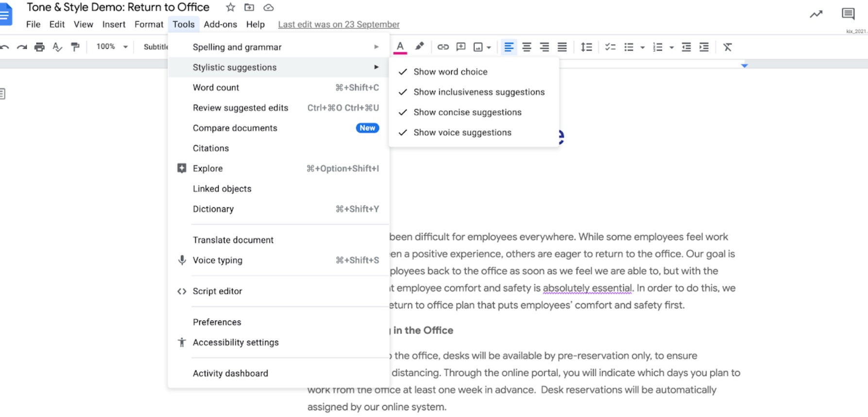Justify the text
The width and height of the screenshot is (868, 417).
tap(562, 47)
